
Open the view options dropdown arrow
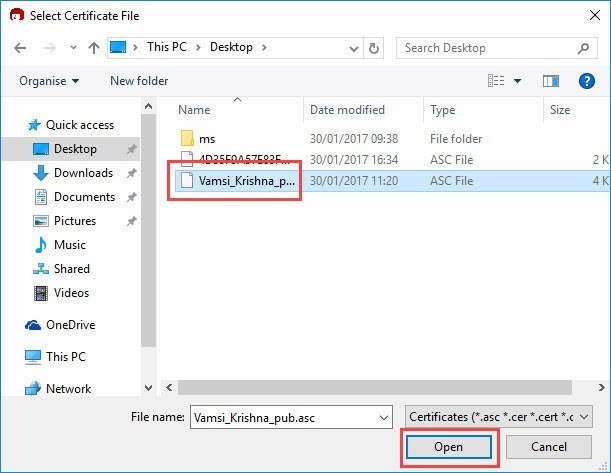point(517,81)
